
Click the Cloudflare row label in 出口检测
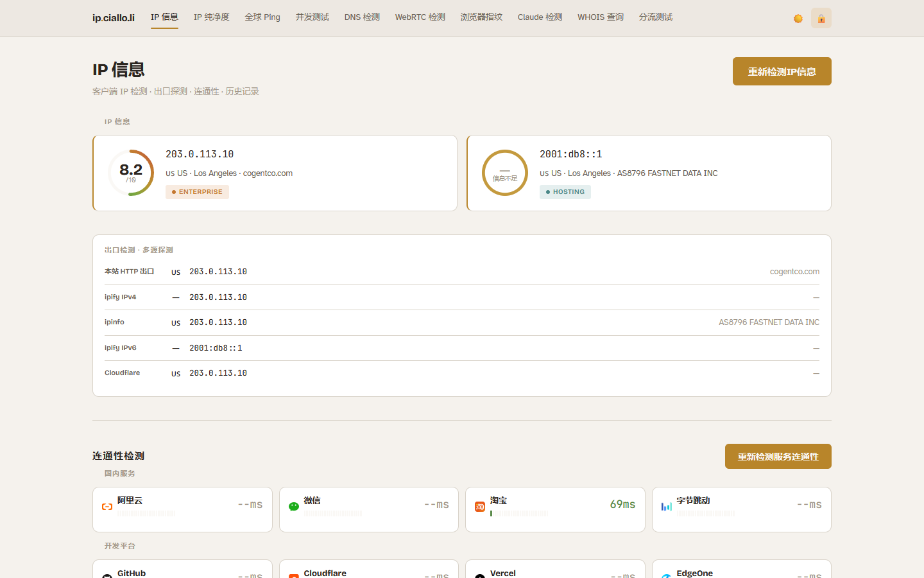(x=123, y=373)
